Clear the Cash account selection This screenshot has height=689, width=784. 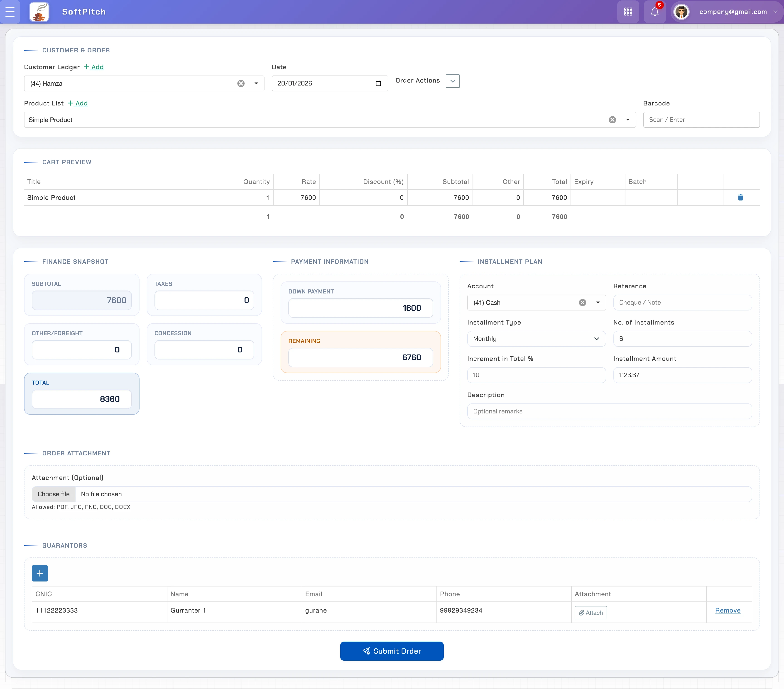[582, 303]
